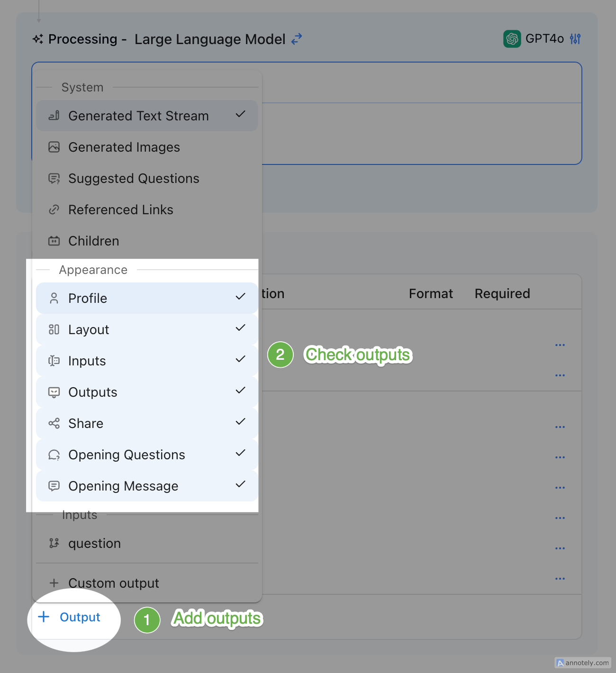The height and width of the screenshot is (673, 616).
Task: Click the Generated Images picture icon
Action: [x=54, y=147]
